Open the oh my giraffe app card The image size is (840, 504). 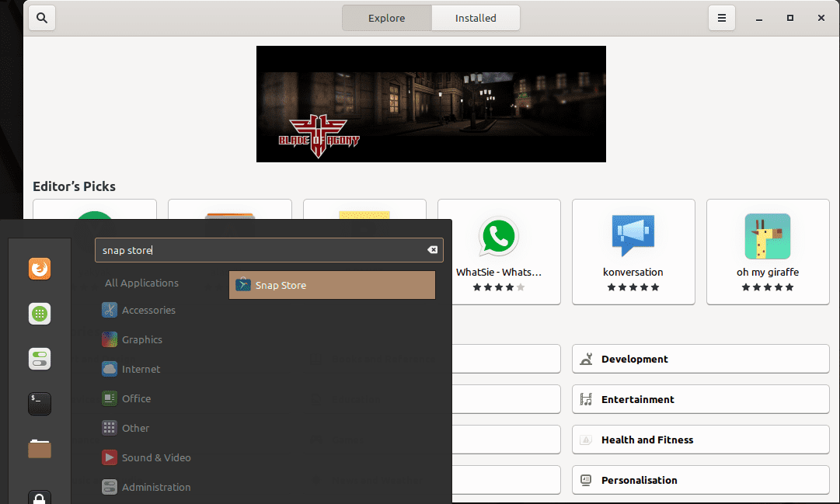tap(768, 252)
